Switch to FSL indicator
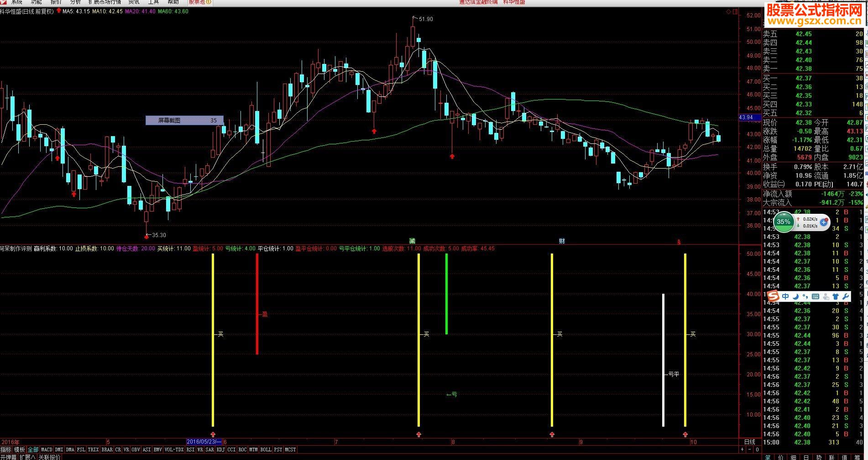Screen dimensions: 868x460 pos(81,449)
